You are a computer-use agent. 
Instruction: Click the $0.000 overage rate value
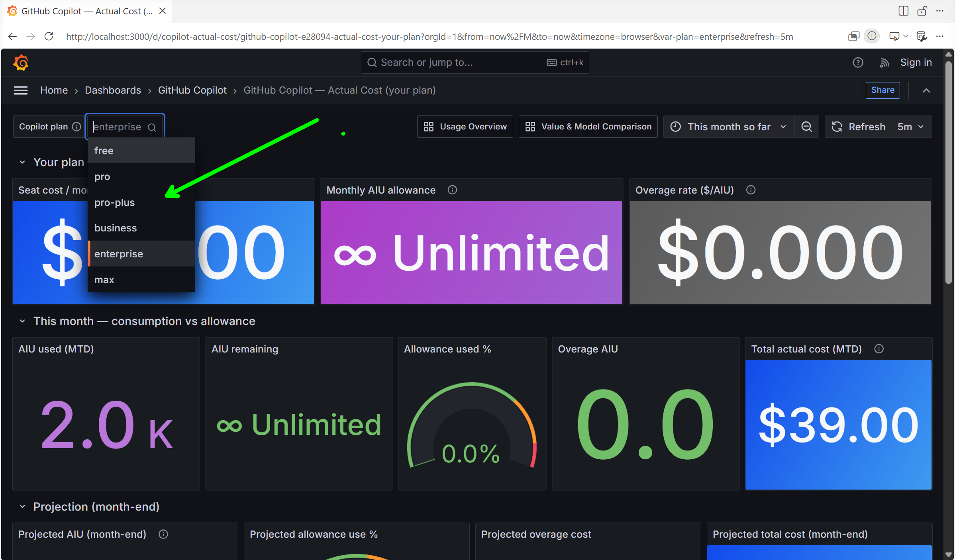(x=780, y=253)
